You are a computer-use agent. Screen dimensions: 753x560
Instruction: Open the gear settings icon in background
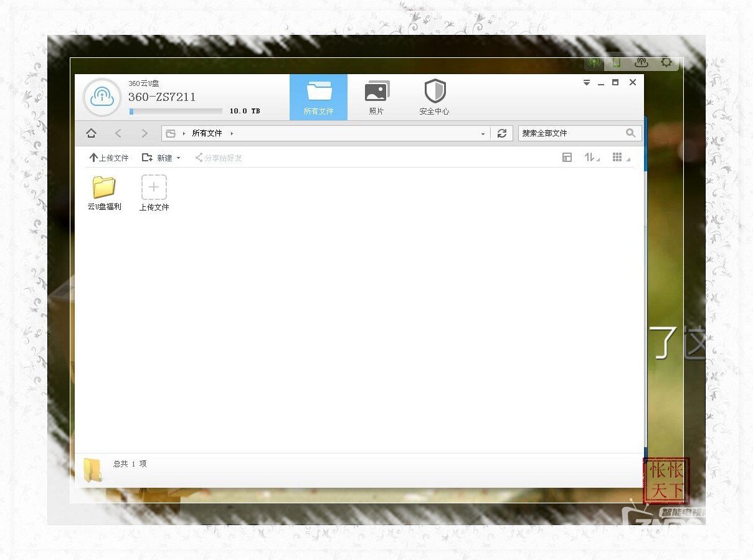click(666, 62)
